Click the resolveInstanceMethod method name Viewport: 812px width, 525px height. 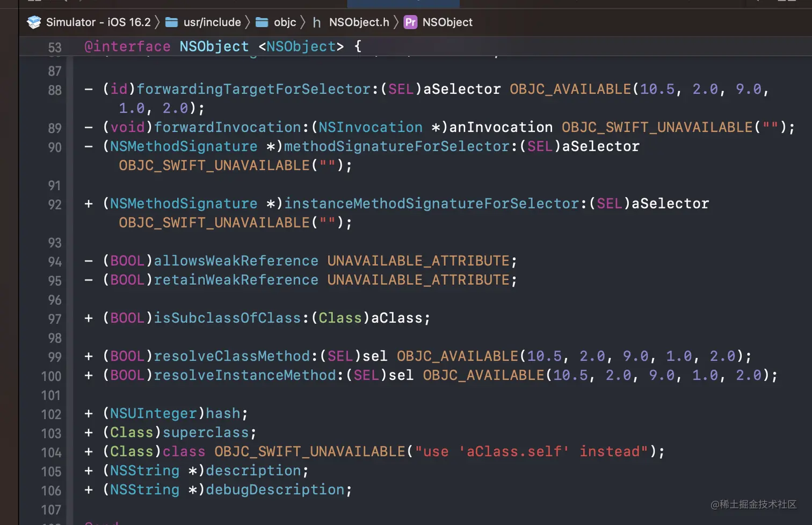[245, 375]
